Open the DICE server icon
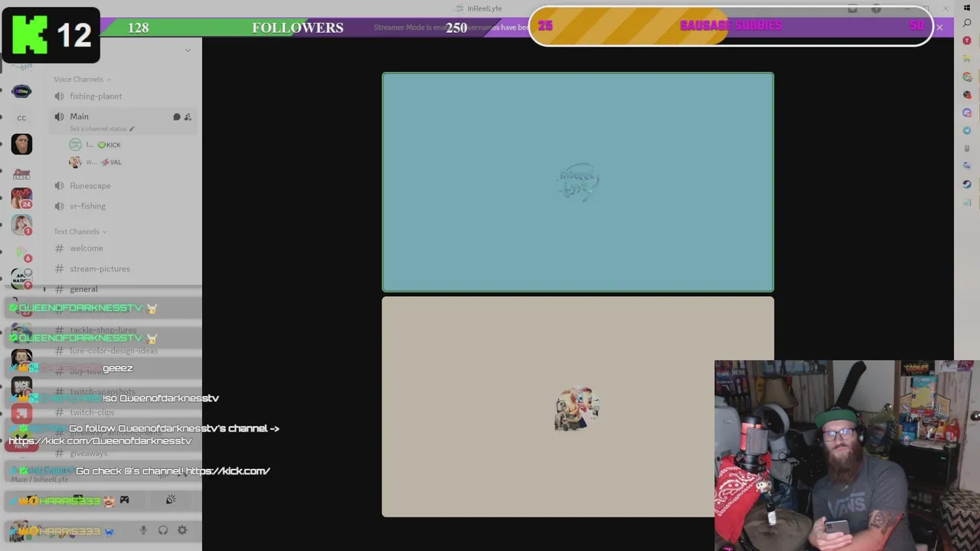 pyautogui.click(x=21, y=386)
